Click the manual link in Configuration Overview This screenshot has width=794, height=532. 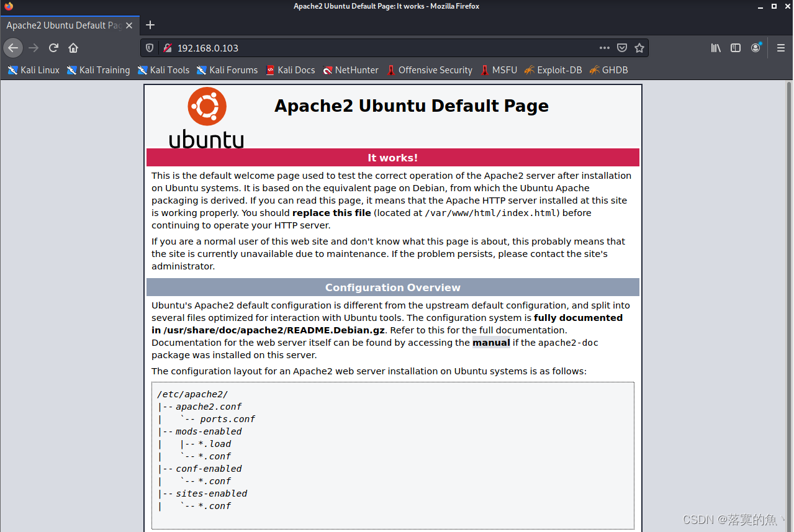pos(491,343)
